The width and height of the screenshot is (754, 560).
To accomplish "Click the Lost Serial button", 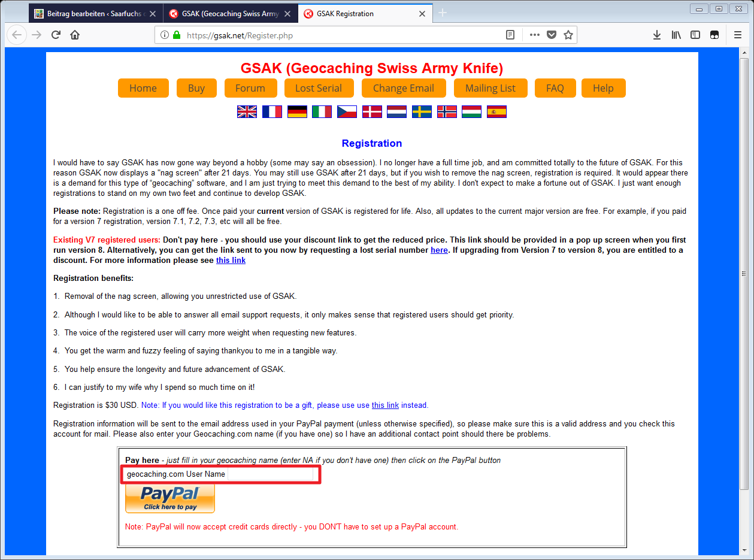I will pos(319,88).
